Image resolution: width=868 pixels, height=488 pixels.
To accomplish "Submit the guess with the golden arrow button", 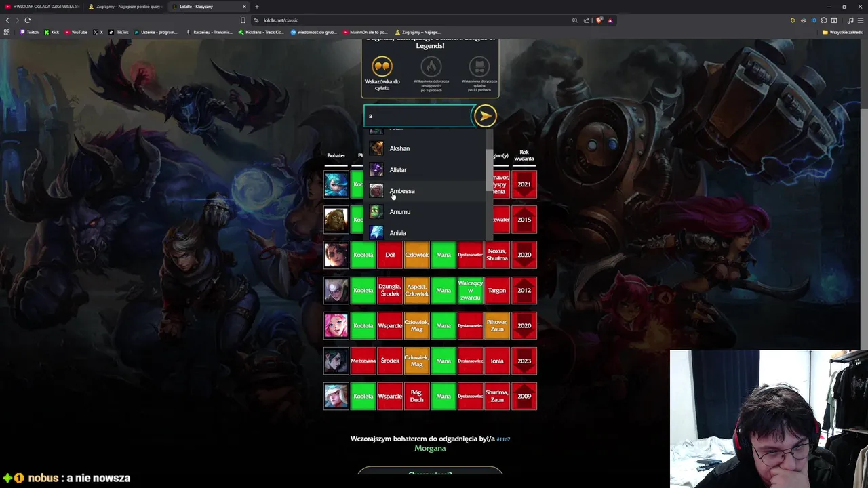I will [x=485, y=116].
